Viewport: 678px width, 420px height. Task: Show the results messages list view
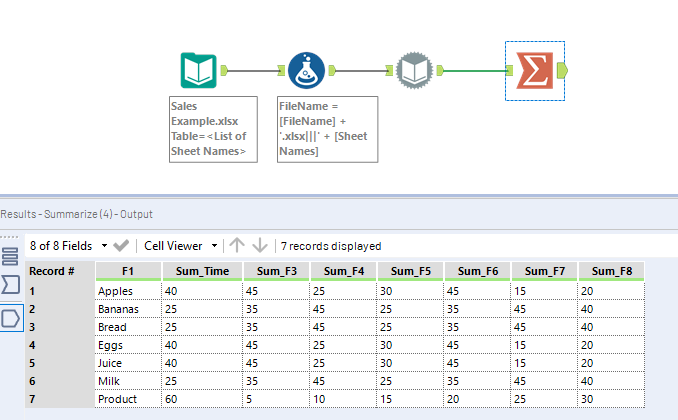(x=10, y=256)
